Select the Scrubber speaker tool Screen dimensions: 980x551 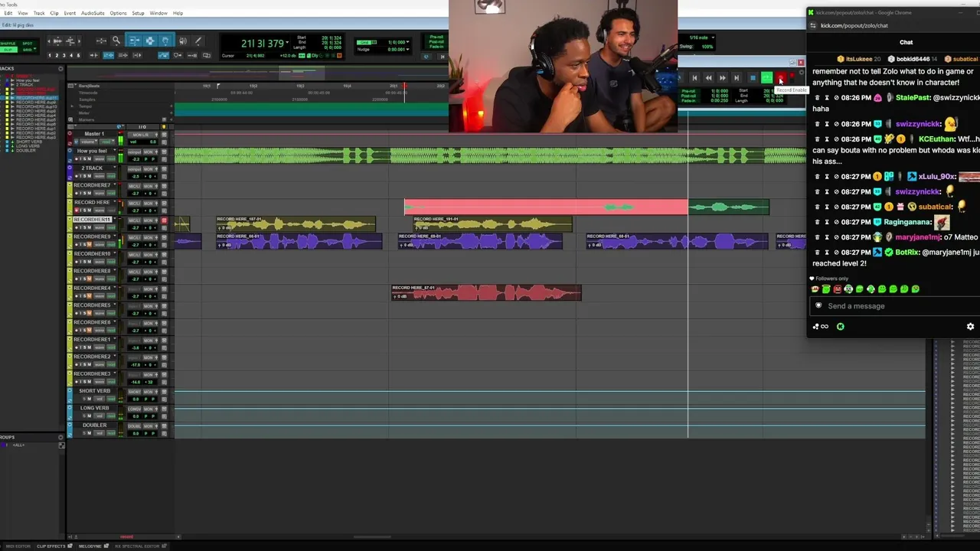tap(183, 41)
